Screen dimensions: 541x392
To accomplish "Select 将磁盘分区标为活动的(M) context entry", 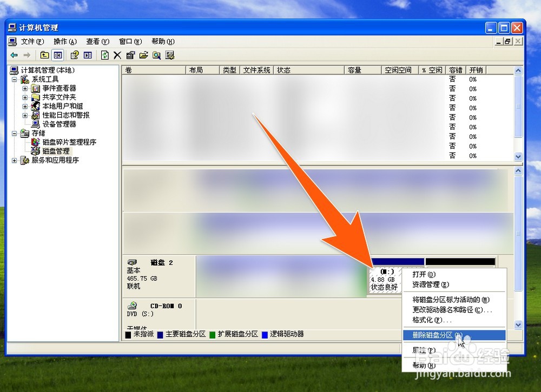I will 454,300.
